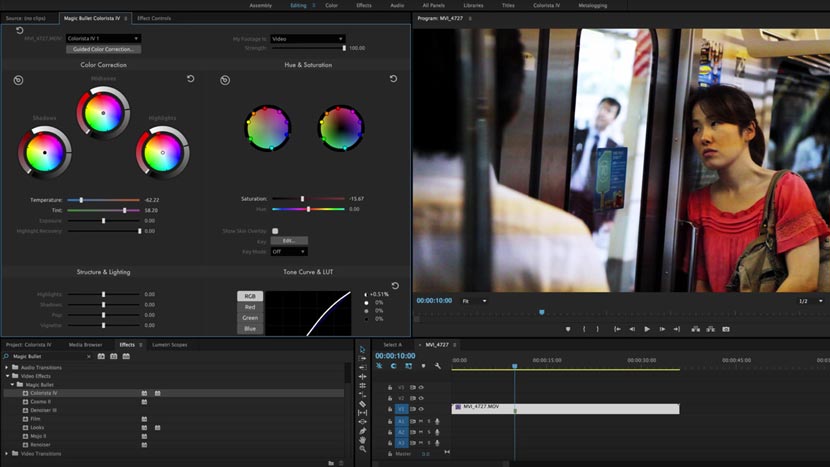
Task: Select the Pen tool in timeline tools
Action: (x=362, y=430)
